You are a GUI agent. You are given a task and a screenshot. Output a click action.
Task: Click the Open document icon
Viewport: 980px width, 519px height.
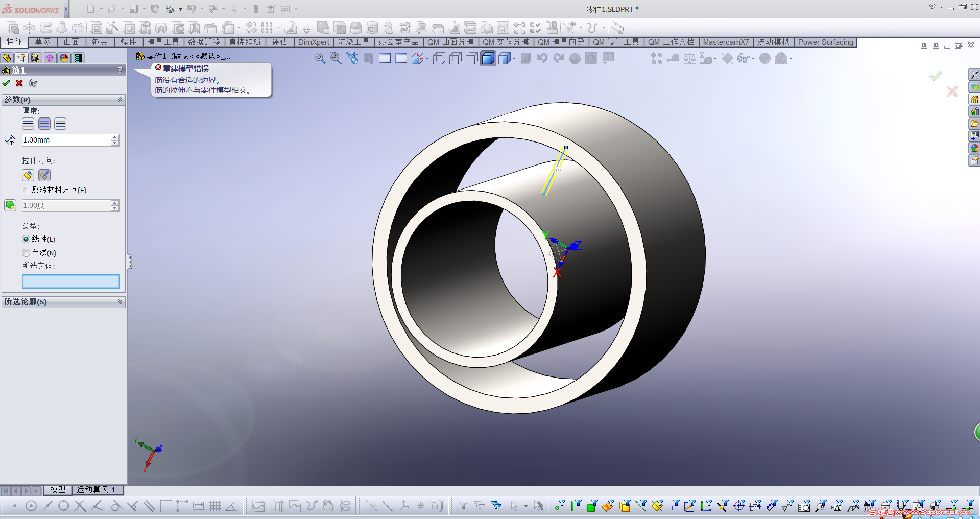coord(112,9)
